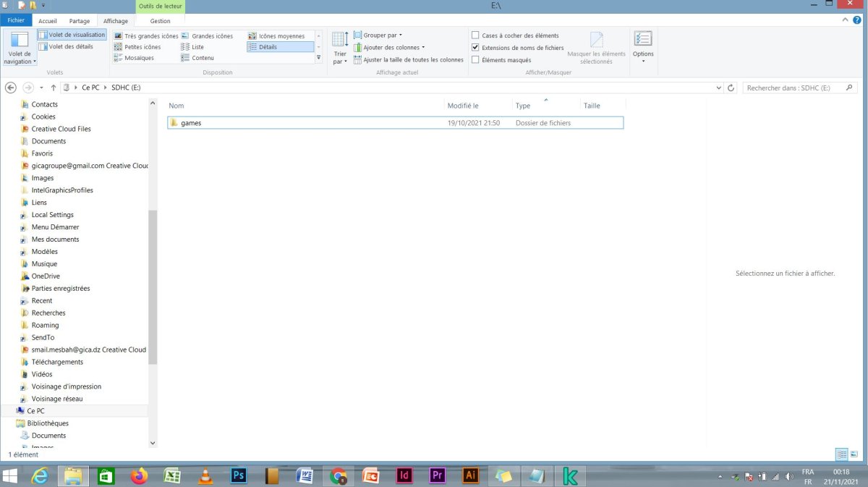Go back with the back arrow
The width and height of the screenshot is (868, 487).
tap(11, 88)
